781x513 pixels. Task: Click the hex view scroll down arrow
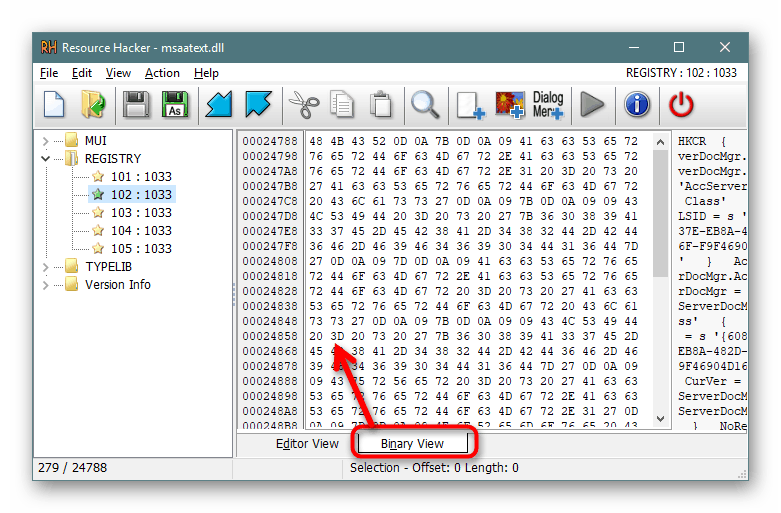coord(660,419)
